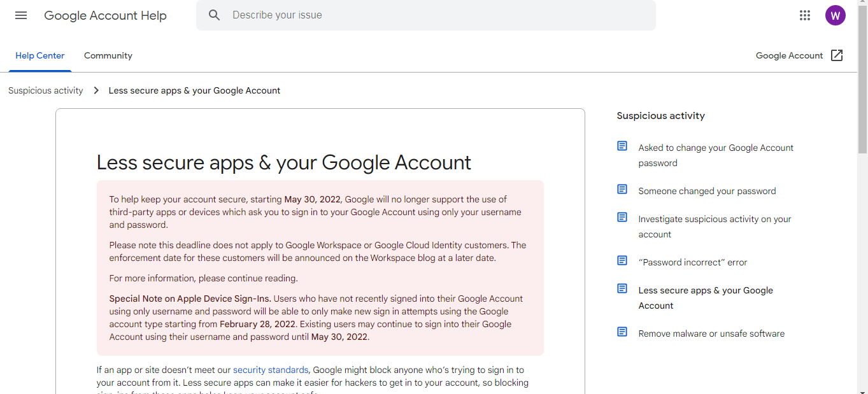Open 'Remove malware or unsafe software' article
The height and width of the screenshot is (394, 868).
coord(711,334)
